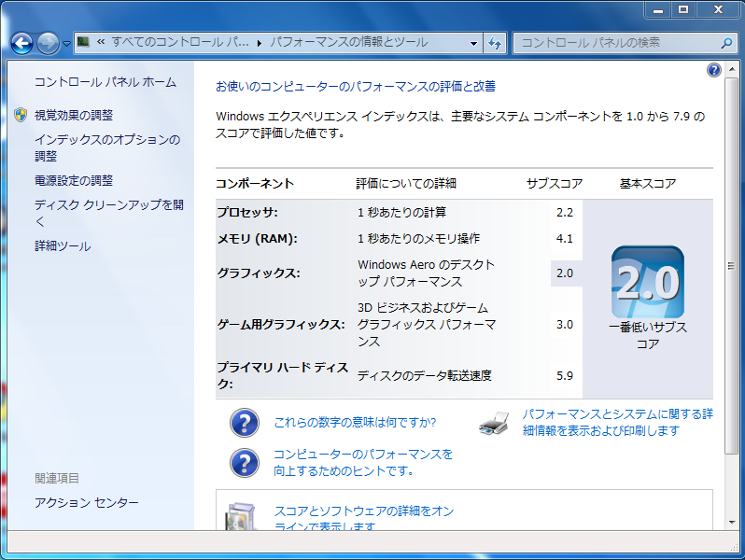745x560 pixels.
Task: Click the メモリ (RAM): row label
Action: (257, 238)
